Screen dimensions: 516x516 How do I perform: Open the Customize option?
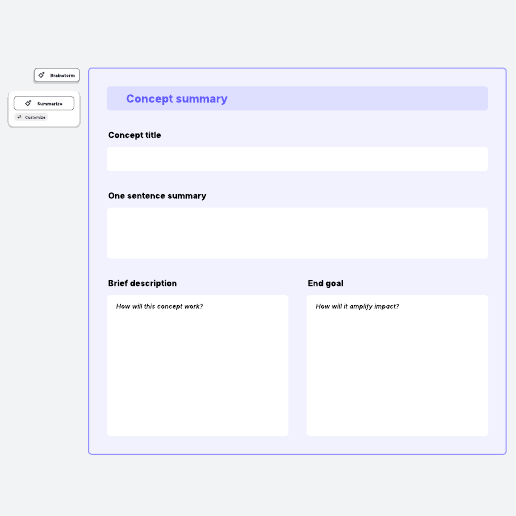(31, 117)
